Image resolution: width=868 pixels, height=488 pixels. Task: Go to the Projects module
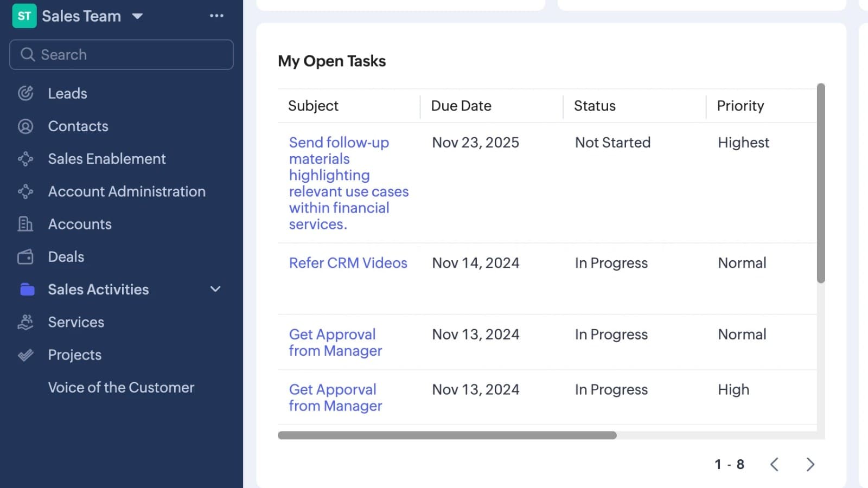coord(75,355)
